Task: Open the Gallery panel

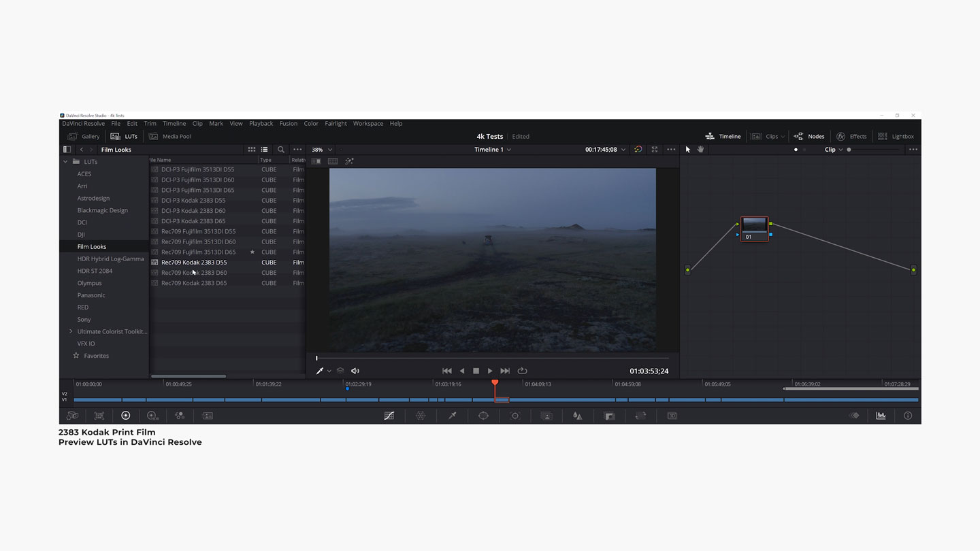Action: [x=84, y=137]
